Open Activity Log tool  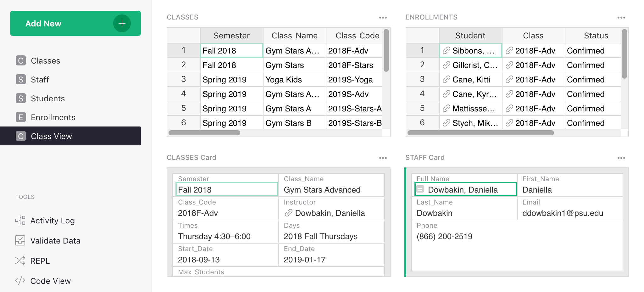(52, 221)
